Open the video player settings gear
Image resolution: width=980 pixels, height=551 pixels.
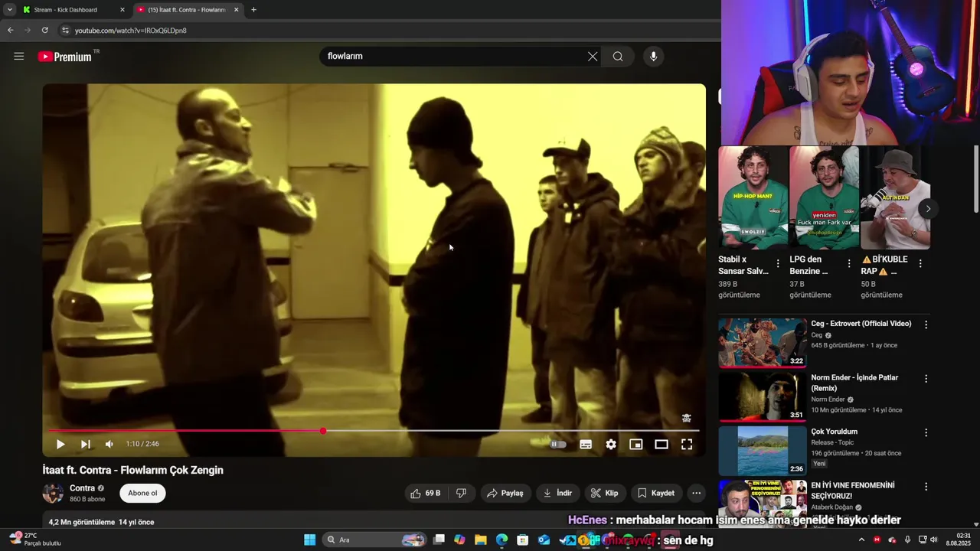pos(611,444)
